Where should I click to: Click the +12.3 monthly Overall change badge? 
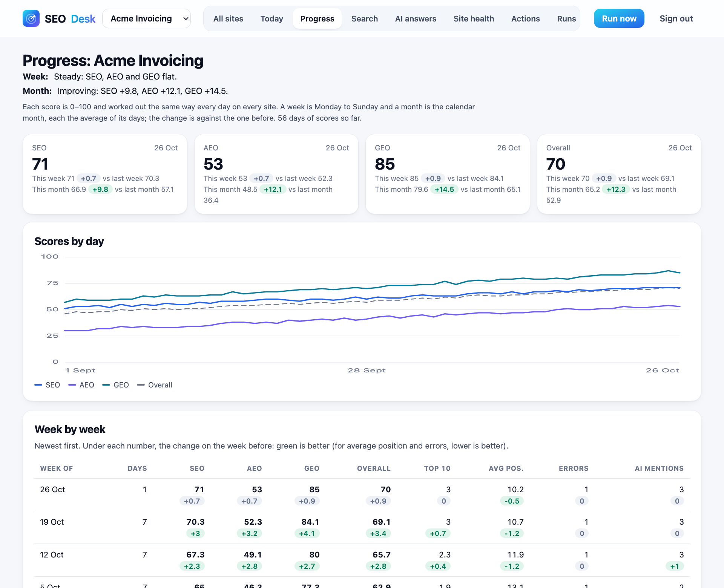616,189
